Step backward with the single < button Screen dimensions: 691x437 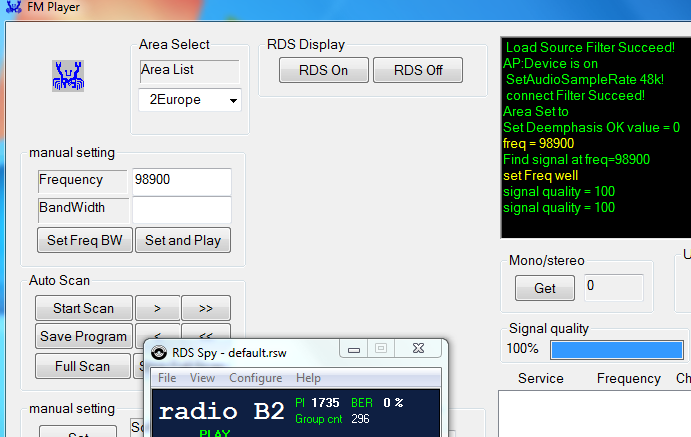pyautogui.click(x=157, y=330)
